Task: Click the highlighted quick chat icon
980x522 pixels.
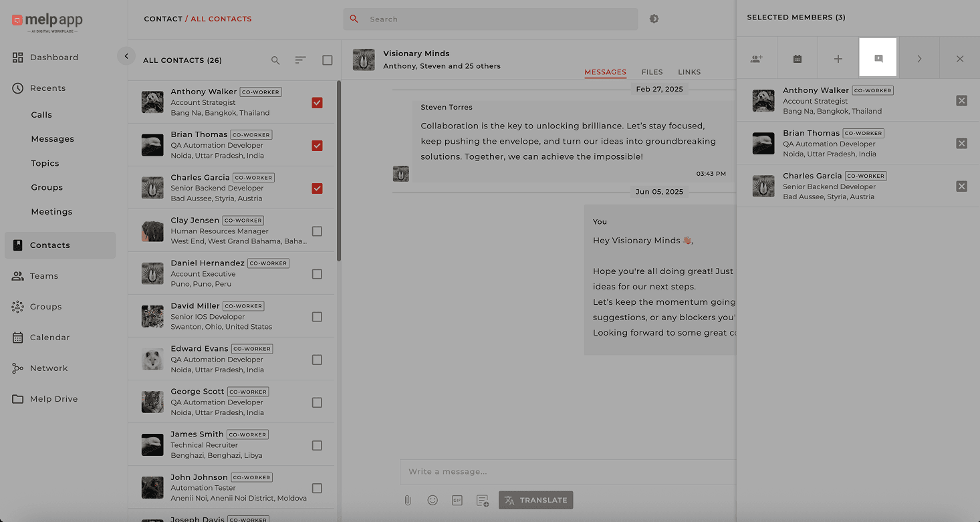Action: click(878, 58)
